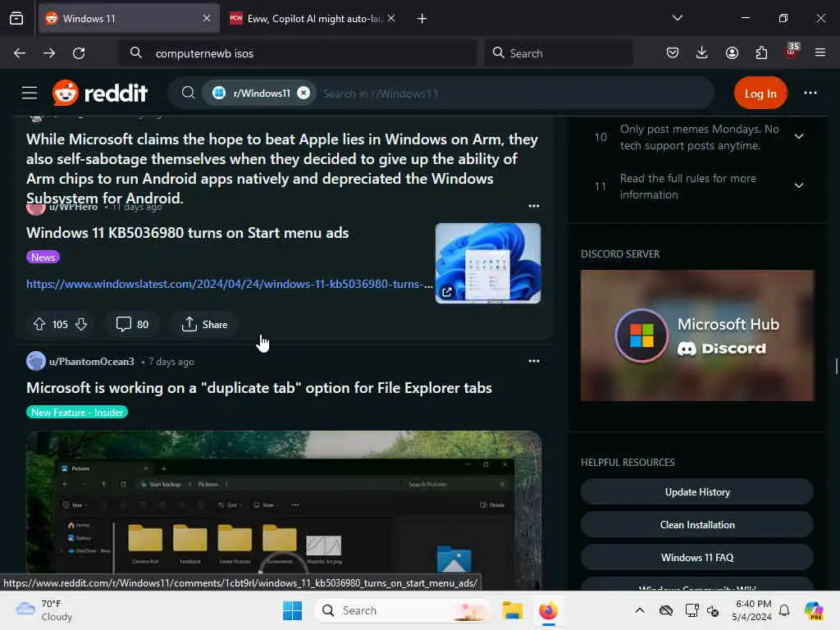Screen dimensions: 840x630
Task: Downvote the KB5036980 Start menu ads post
Action: pos(81,324)
